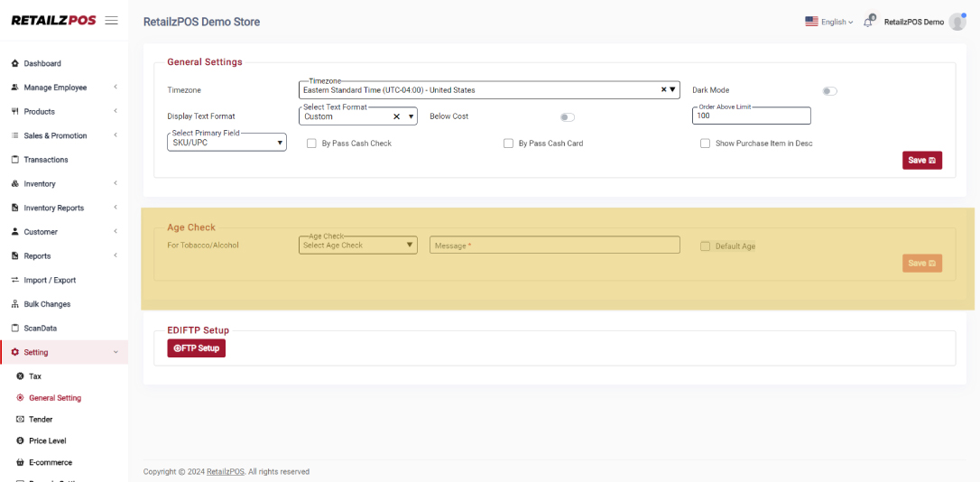Enable the Below Cost toggle
The width and height of the screenshot is (980, 482).
[567, 117]
